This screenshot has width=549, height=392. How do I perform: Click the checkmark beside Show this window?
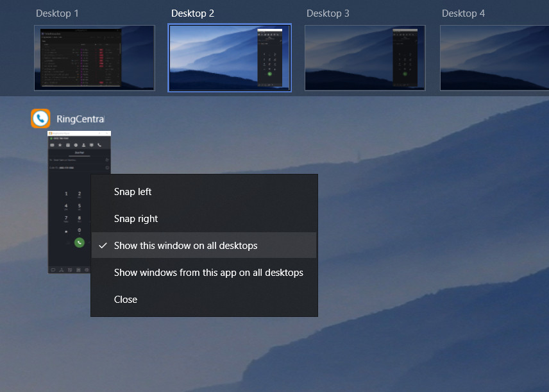click(x=103, y=246)
